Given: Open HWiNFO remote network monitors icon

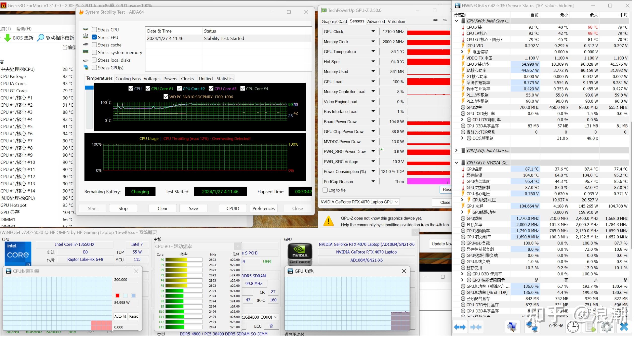Looking at the screenshot, I should tap(532, 327).
